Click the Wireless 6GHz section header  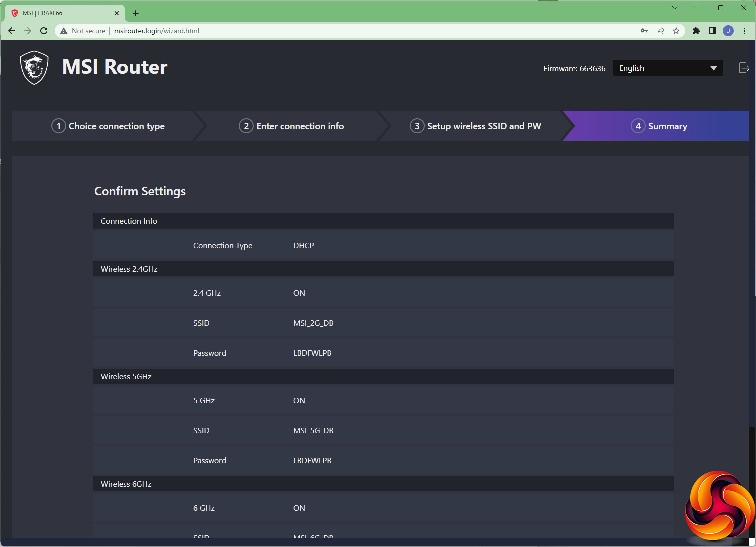click(x=384, y=484)
